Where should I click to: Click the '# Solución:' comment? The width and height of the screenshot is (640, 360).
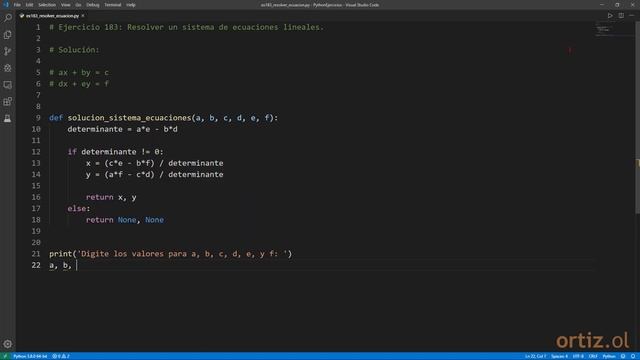pos(74,50)
